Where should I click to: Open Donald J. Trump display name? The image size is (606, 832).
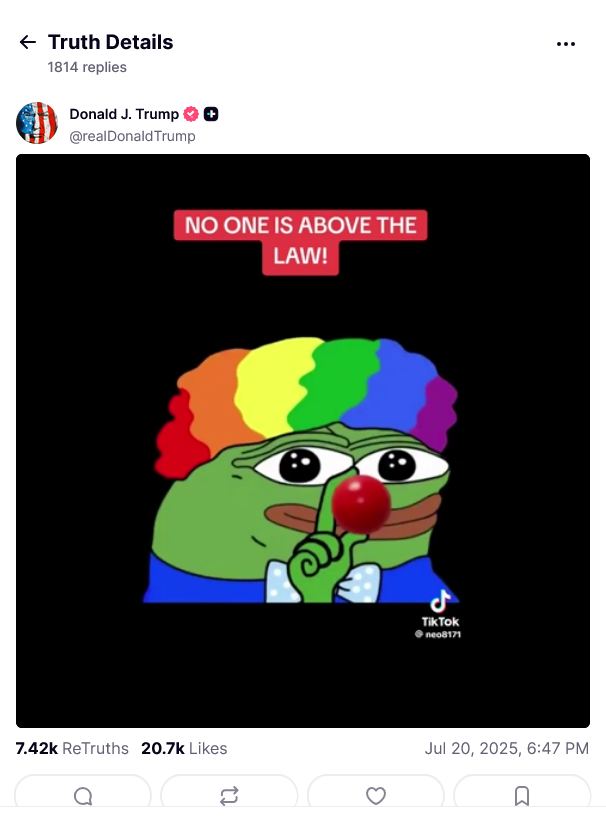(x=124, y=114)
